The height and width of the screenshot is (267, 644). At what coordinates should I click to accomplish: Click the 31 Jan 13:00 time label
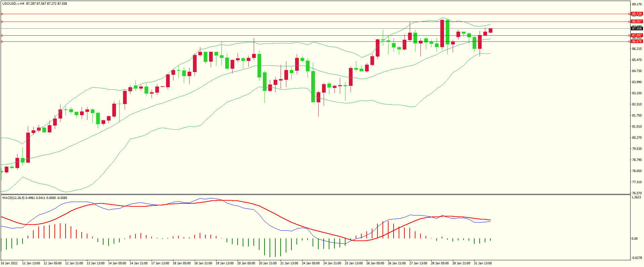pyautogui.click(x=483, y=263)
